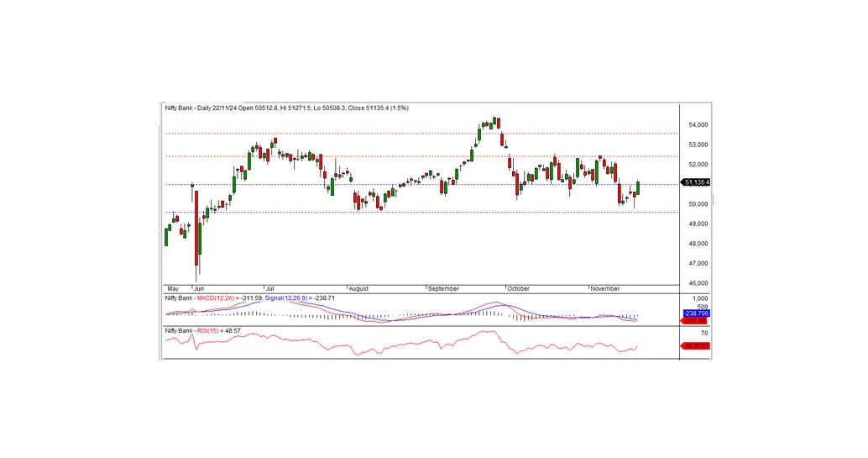The height and width of the screenshot is (458, 868).
Task: Select the 50,000 price axis label
Action: (x=698, y=204)
